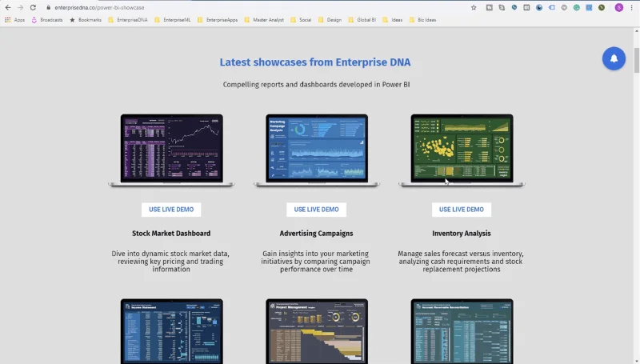Open the Biz Ideas bookmark folder

click(x=422, y=19)
